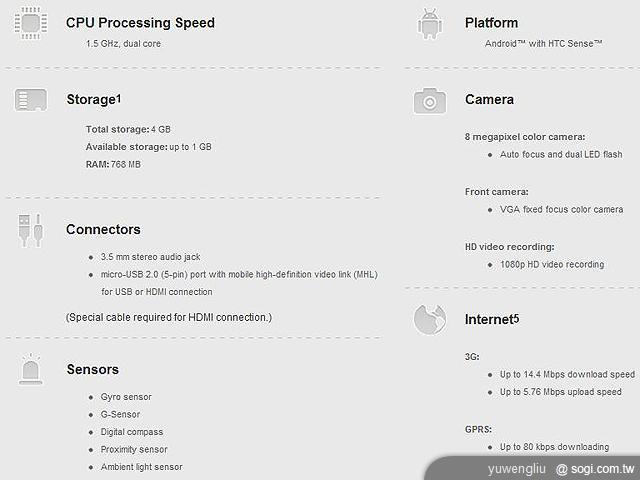Click the Internet footnote 5 superscript
Screen dimensions: 640x480
click(516, 317)
